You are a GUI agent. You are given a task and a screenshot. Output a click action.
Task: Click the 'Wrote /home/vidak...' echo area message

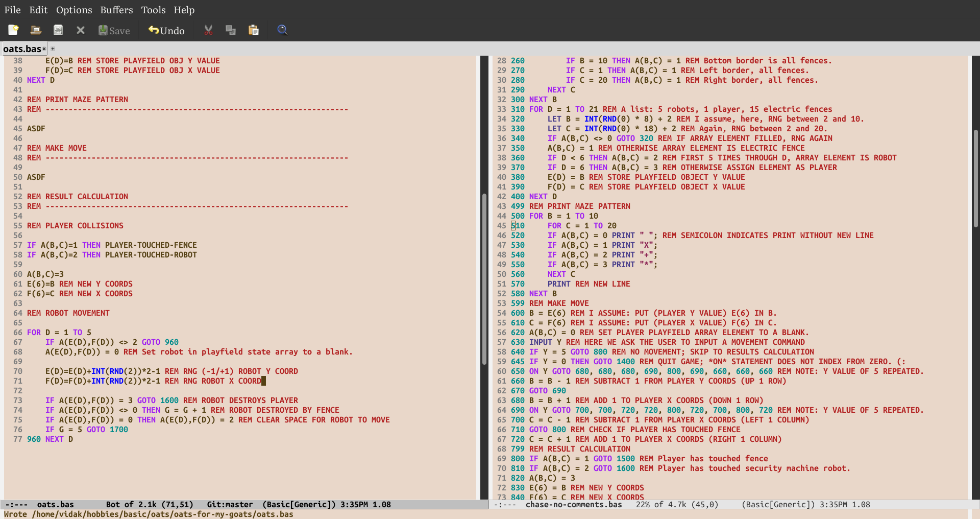149,514
